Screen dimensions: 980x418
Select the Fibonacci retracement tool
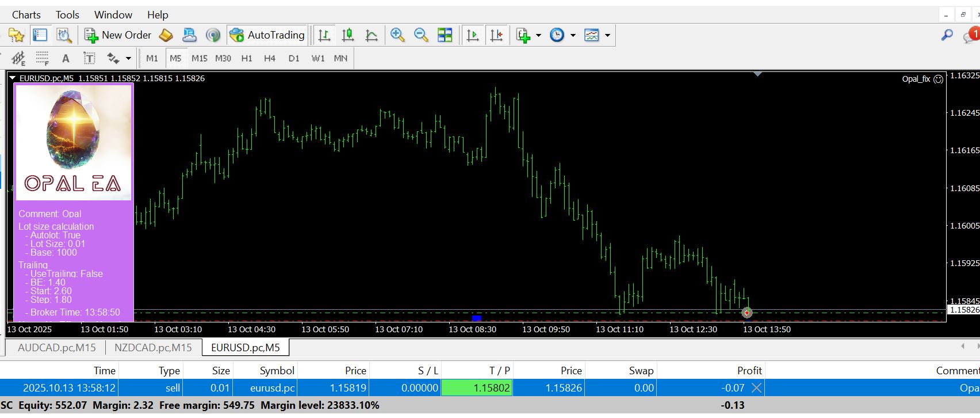43,58
